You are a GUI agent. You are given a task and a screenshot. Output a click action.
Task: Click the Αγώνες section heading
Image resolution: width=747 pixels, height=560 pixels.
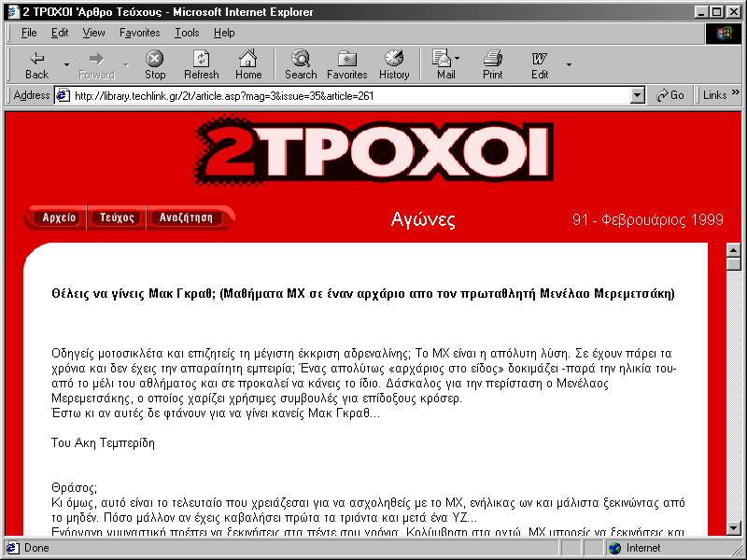(423, 219)
